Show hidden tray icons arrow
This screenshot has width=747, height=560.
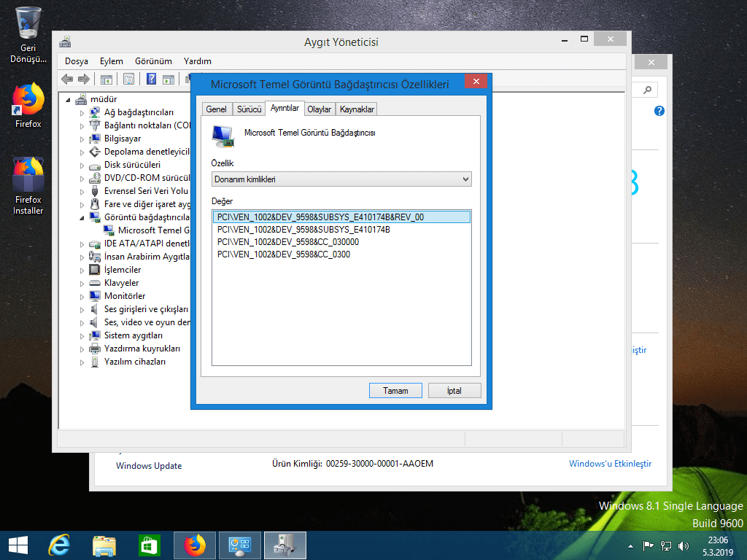tap(631, 546)
